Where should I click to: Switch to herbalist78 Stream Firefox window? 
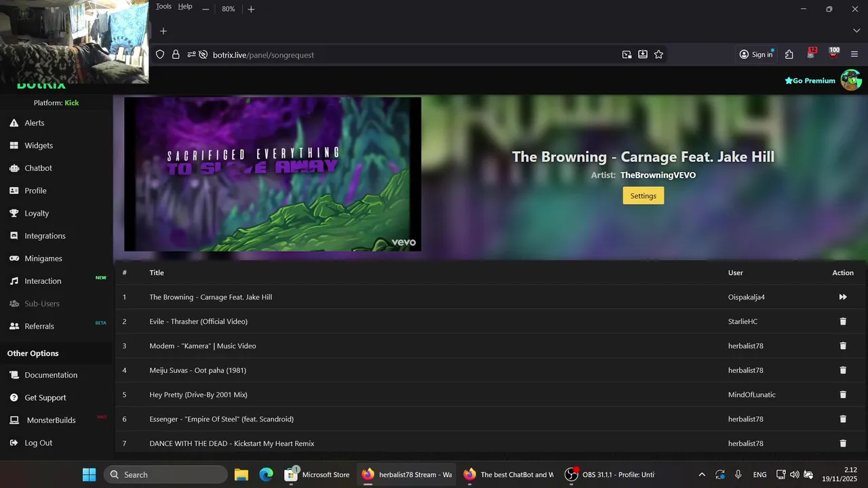[x=407, y=474]
